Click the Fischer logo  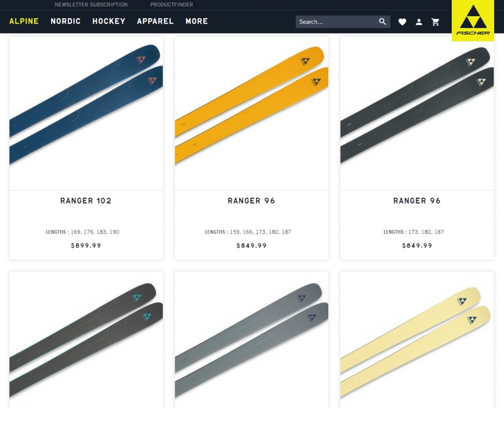coord(473,21)
